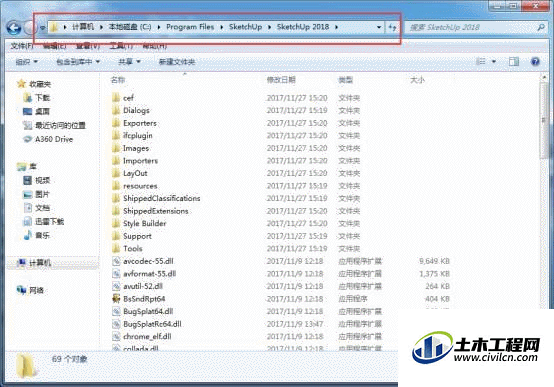Screen dimensions: 554x387
Task: Select the Tools folder icon
Action: pyautogui.click(x=116, y=248)
